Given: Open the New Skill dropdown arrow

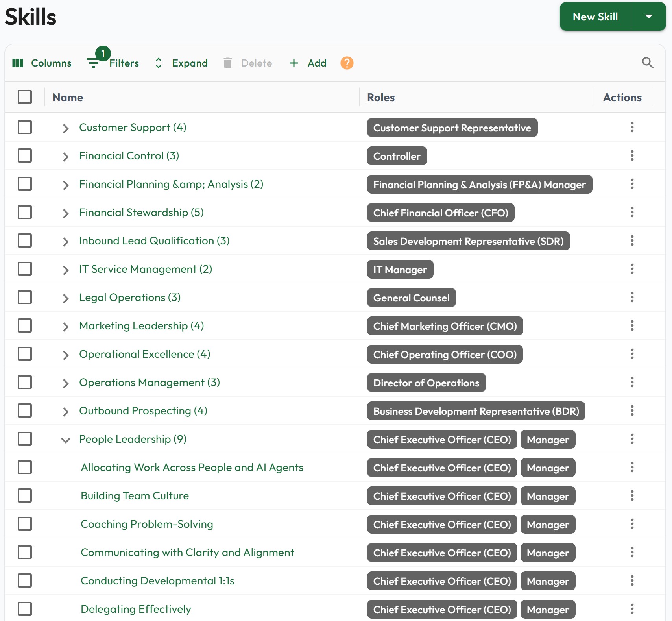Looking at the screenshot, I should click(x=649, y=17).
